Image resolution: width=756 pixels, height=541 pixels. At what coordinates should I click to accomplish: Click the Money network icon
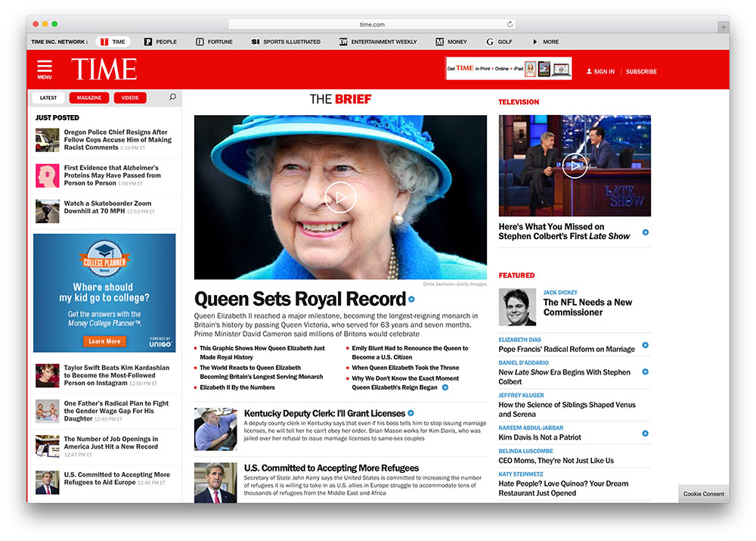coord(439,42)
